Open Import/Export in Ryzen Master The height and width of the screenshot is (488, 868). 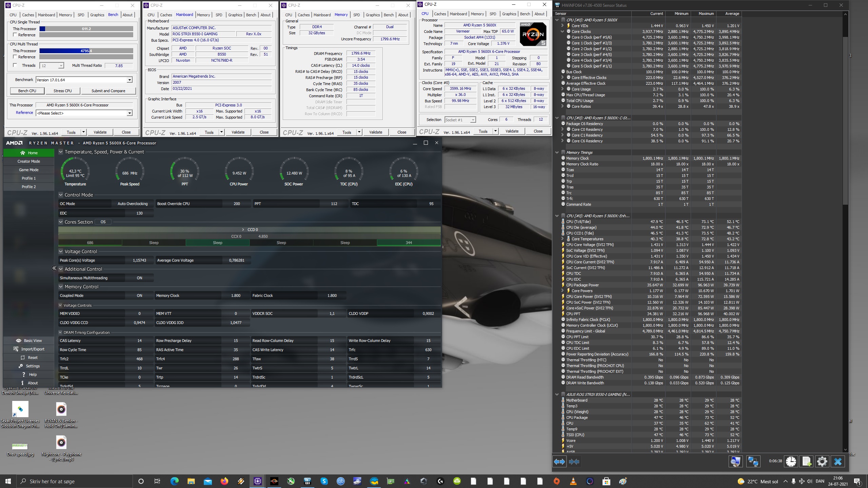coord(29,349)
